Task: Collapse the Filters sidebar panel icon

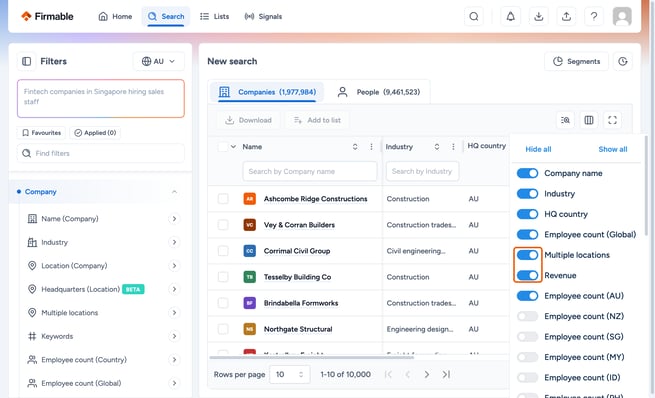Action: click(x=26, y=61)
